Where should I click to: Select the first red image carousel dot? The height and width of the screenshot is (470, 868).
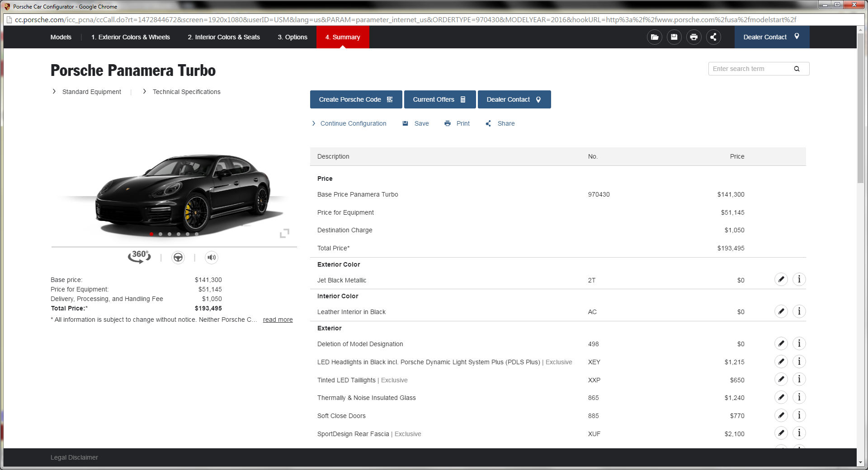(151, 234)
